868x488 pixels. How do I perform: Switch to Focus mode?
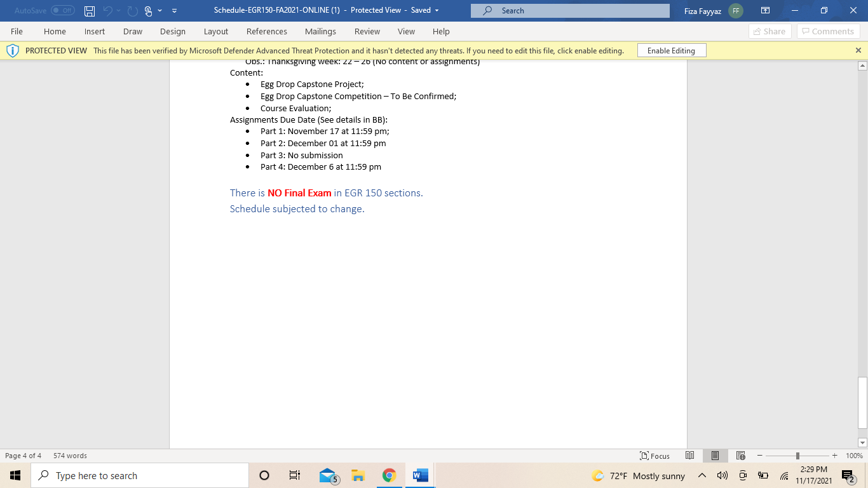(x=655, y=456)
